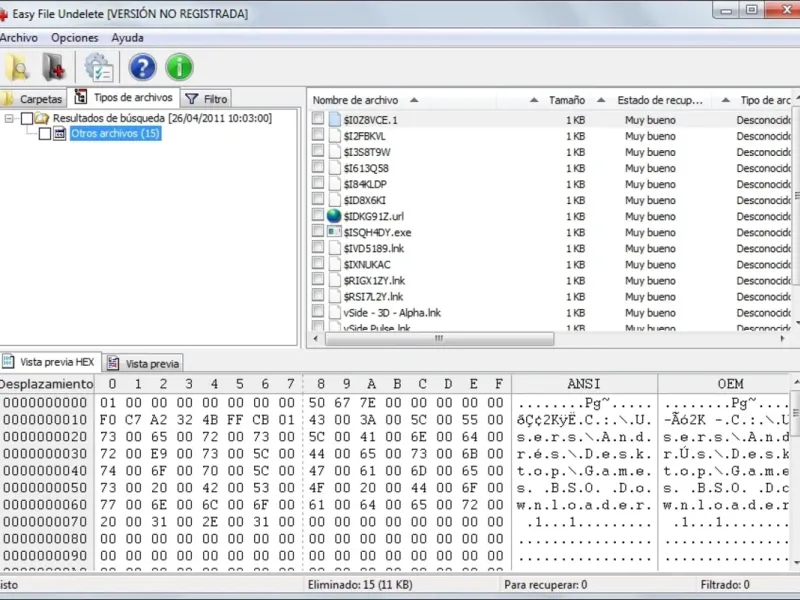Open the settings gear checklist icon
The height and width of the screenshot is (600, 800).
[98, 68]
